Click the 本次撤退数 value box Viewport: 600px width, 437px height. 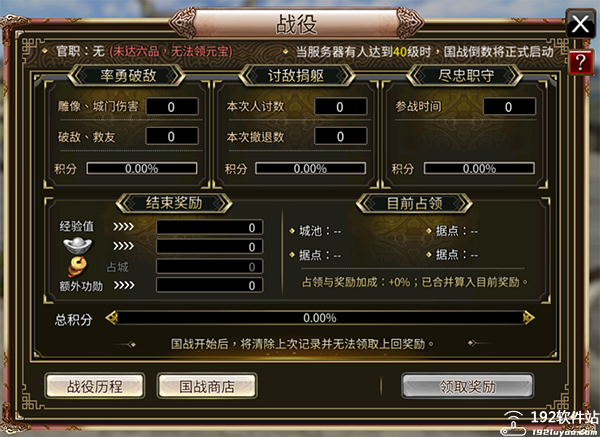341,136
